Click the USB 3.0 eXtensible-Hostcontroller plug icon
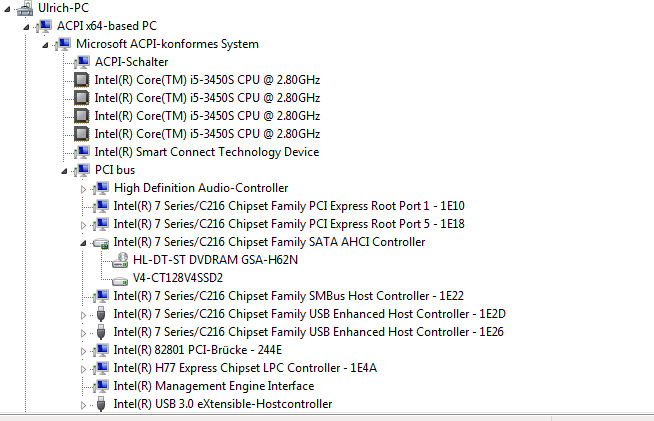Image resolution: width=654 pixels, height=421 pixels. [x=101, y=404]
